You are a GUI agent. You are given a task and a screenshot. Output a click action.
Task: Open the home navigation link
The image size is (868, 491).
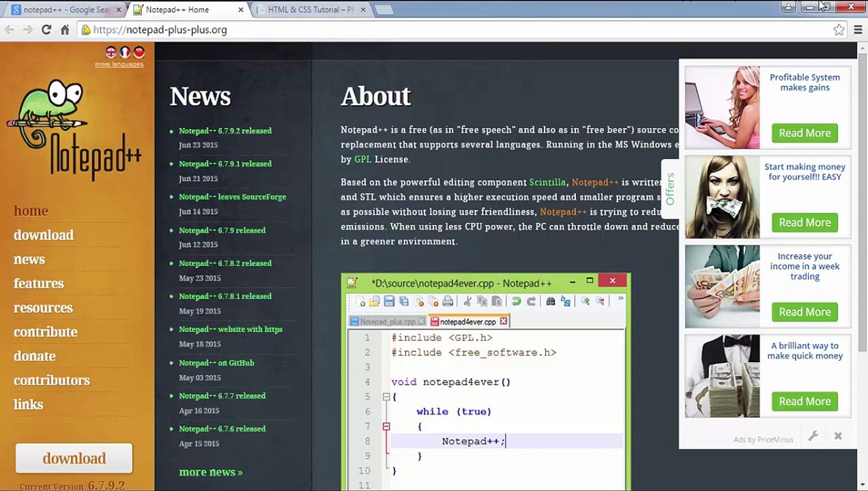tap(31, 211)
